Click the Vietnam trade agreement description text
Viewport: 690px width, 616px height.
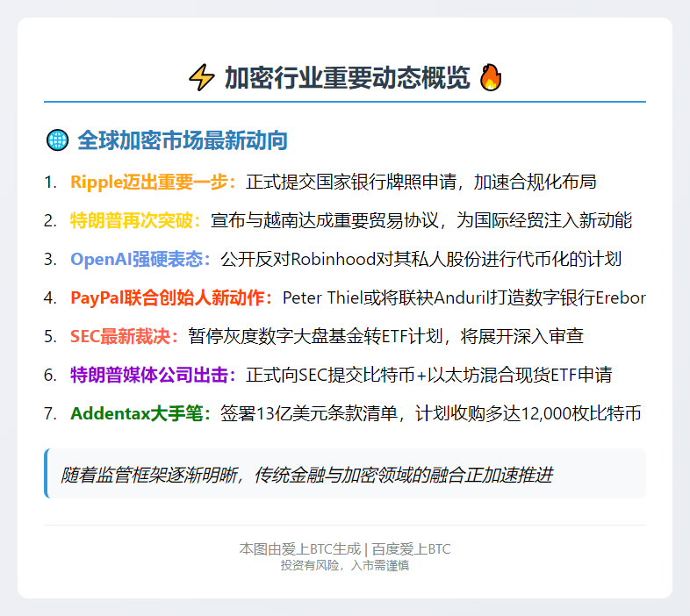point(421,221)
